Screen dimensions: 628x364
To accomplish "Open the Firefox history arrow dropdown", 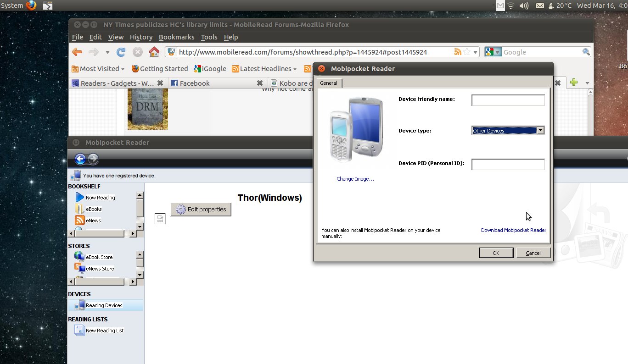I will pyautogui.click(x=107, y=53).
